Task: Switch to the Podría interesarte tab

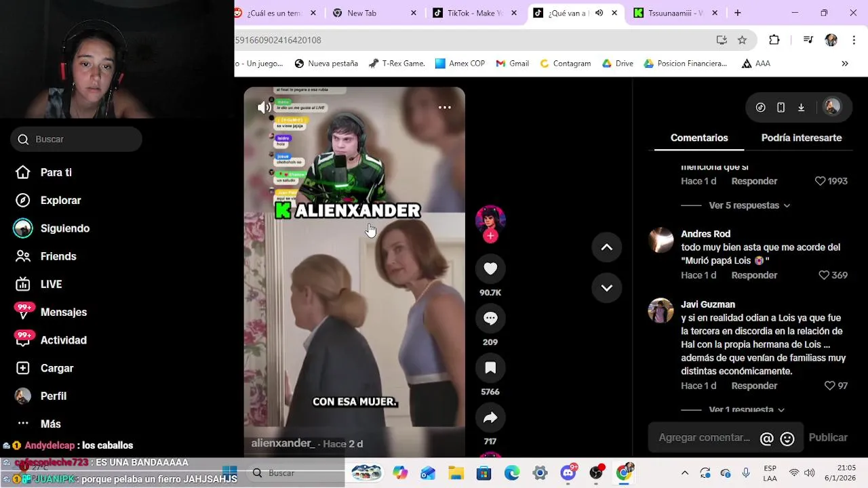Action: (x=802, y=138)
